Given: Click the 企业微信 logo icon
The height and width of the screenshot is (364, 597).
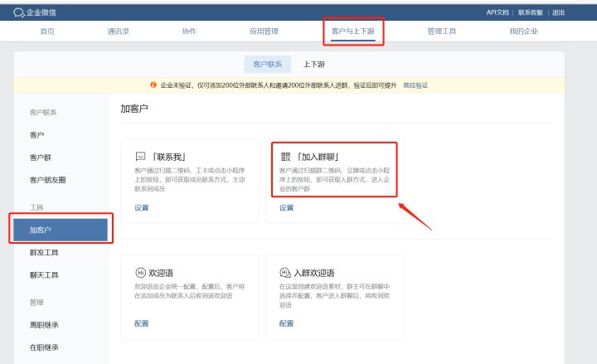Looking at the screenshot, I should coord(7,12).
